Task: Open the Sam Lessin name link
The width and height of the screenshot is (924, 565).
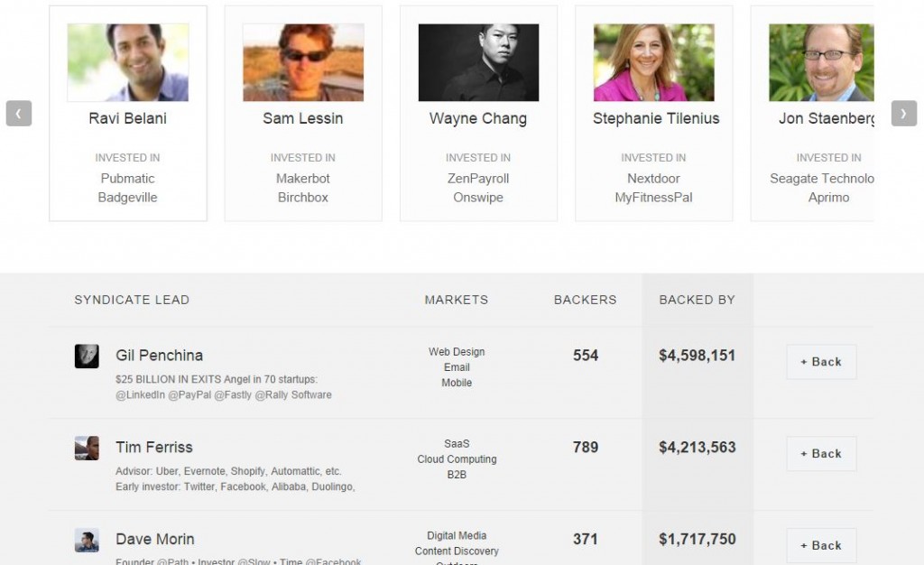Action: coord(303,118)
